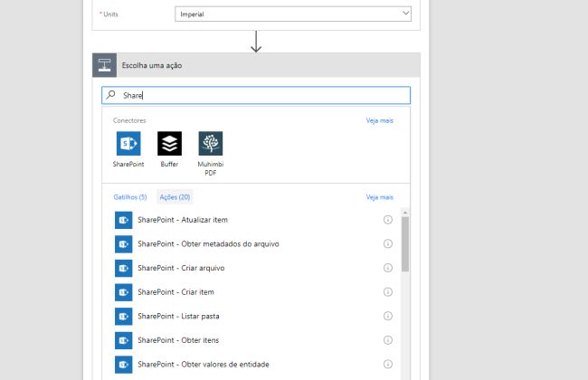
Task: Show info for Criar arquivo action
Action: pos(388,268)
